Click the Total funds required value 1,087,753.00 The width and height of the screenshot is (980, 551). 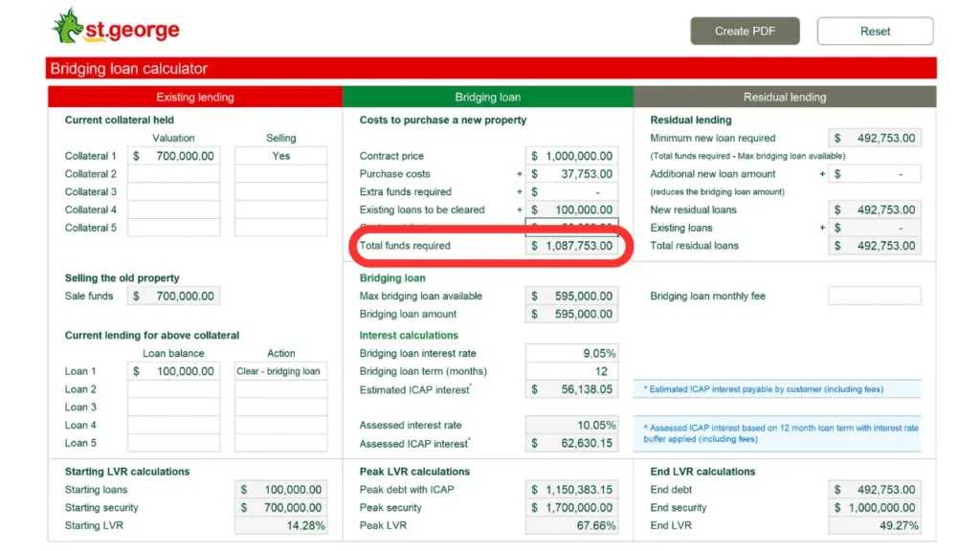572,246
